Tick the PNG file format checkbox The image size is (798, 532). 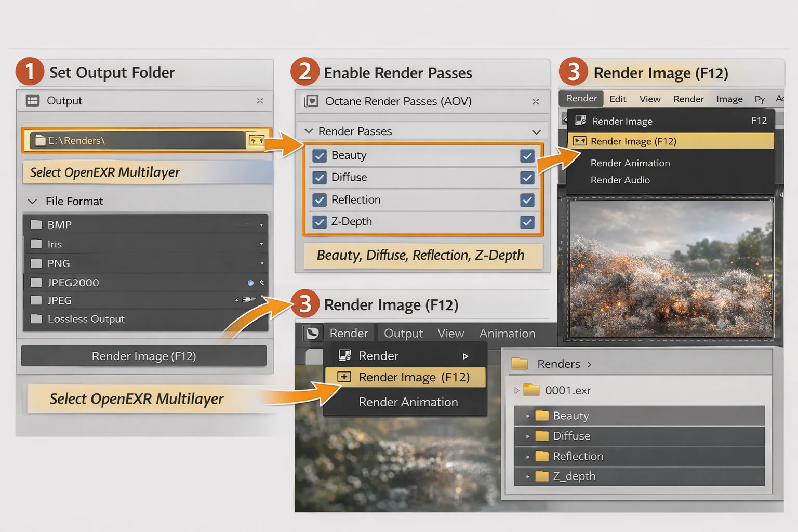click(36, 263)
